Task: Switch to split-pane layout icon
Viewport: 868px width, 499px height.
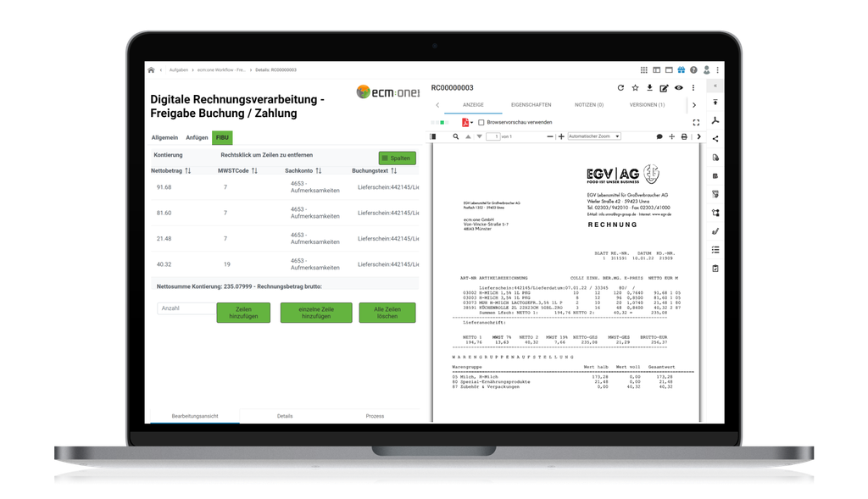Action: [x=657, y=70]
